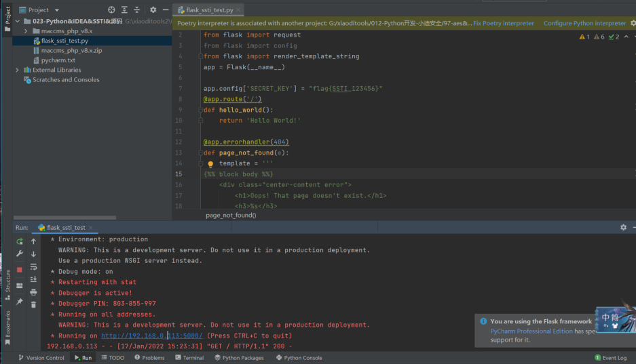The width and height of the screenshot is (636, 364).
Task: Click PyCharm Professional Edition link in notification
Action: (x=531, y=331)
